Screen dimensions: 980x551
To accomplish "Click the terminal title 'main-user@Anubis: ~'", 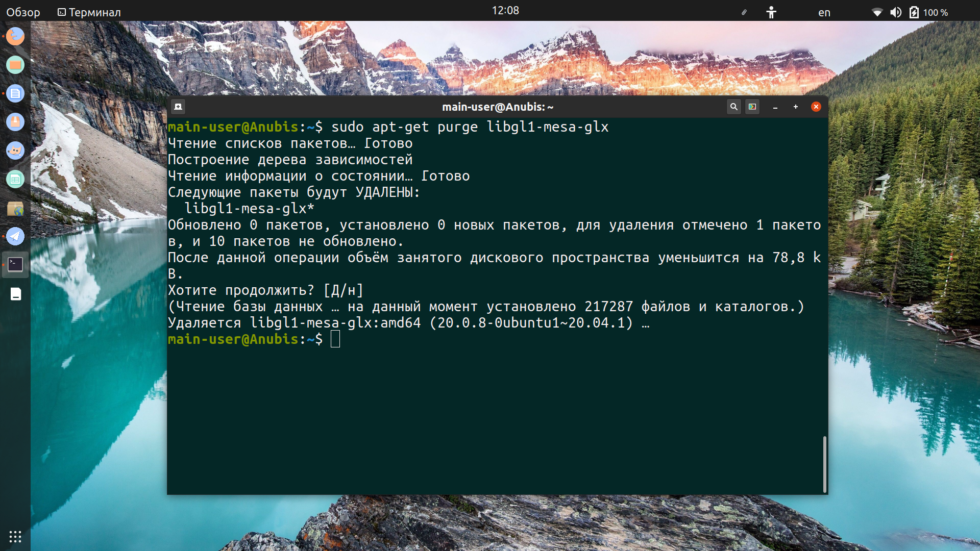I will 498,107.
